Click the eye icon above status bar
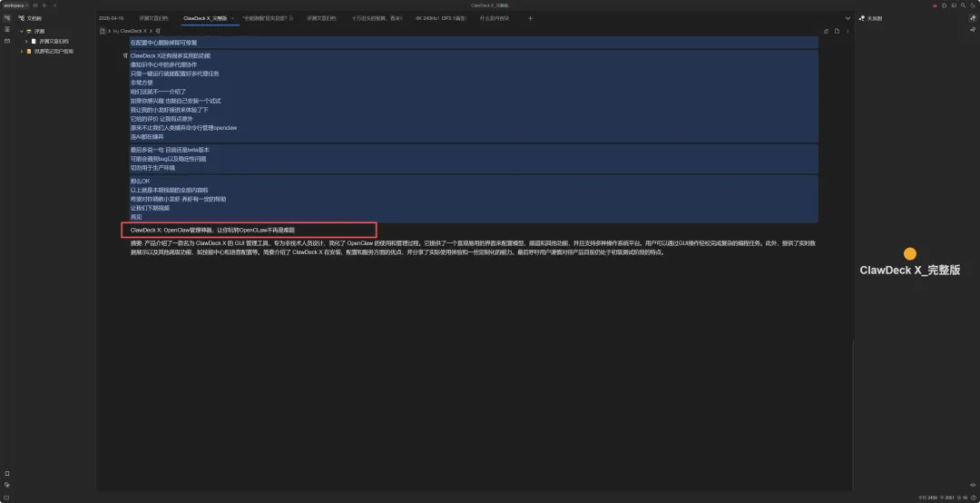 (x=973, y=485)
